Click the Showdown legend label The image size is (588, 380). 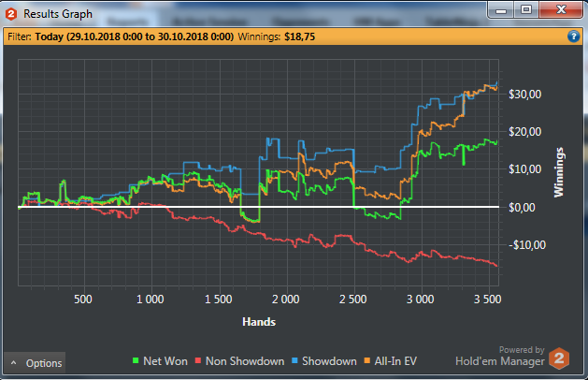(x=329, y=361)
